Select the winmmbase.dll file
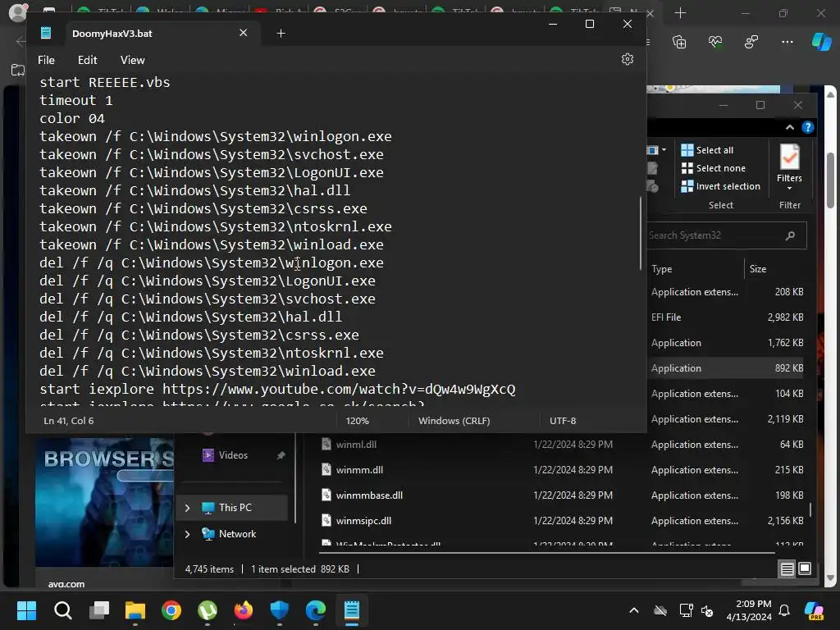Image resolution: width=840 pixels, height=630 pixels. pyautogui.click(x=369, y=495)
